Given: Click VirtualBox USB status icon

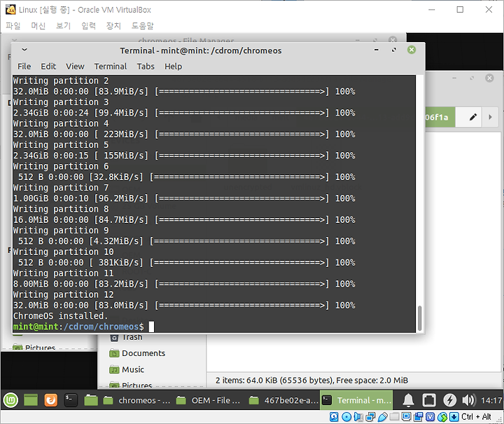Looking at the screenshot, I should (x=382, y=417).
